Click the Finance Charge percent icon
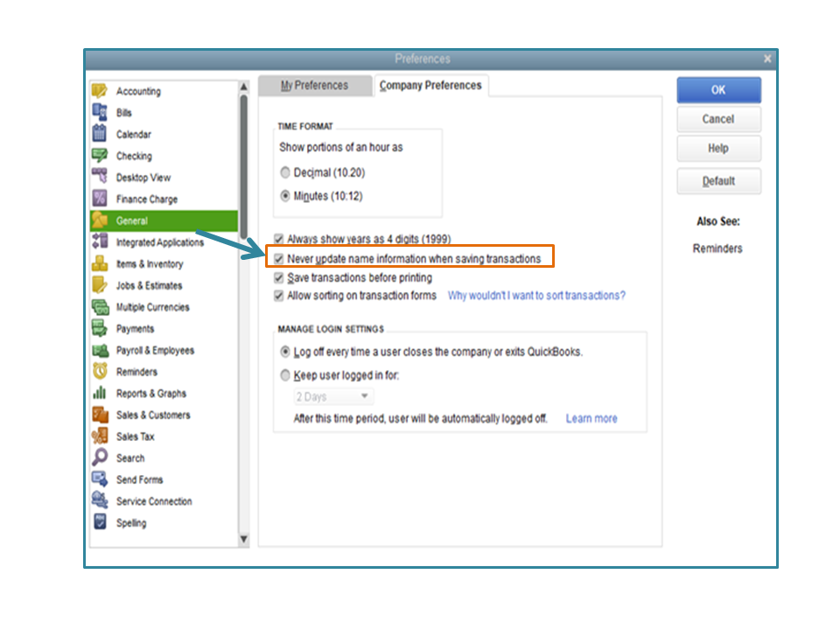The image size is (840, 630). click(x=99, y=199)
